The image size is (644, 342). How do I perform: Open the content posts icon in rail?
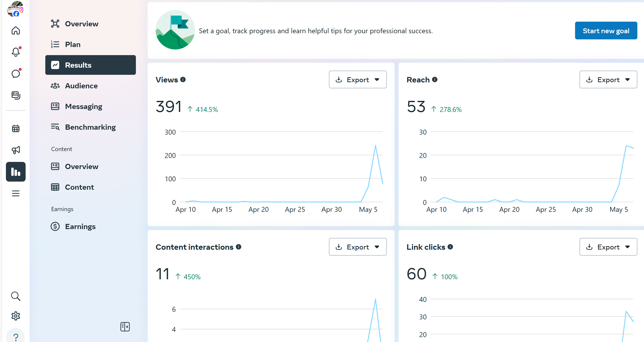tap(16, 95)
